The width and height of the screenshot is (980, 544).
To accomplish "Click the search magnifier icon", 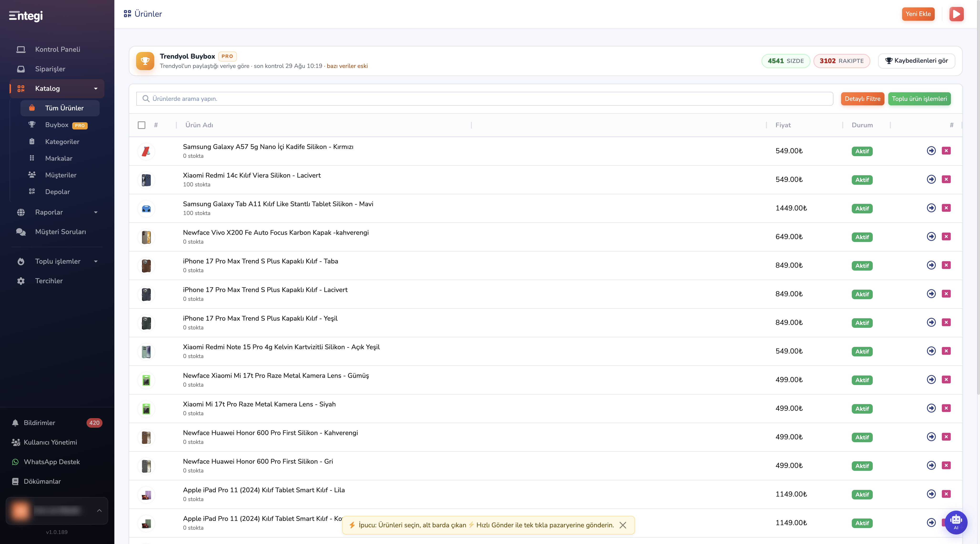I will tap(146, 98).
